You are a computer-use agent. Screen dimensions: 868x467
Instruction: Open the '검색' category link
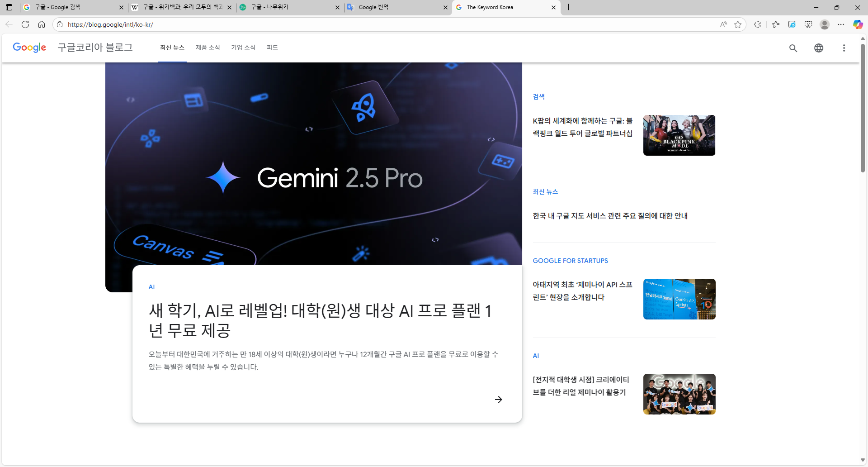pyautogui.click(x=538, y=96)
